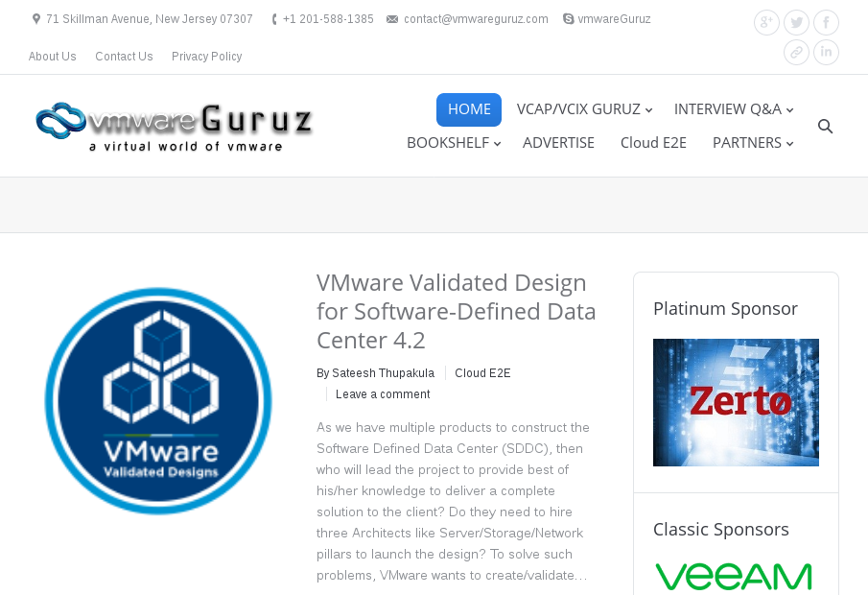Open the Veeam sponsor logo

point(734,577)
